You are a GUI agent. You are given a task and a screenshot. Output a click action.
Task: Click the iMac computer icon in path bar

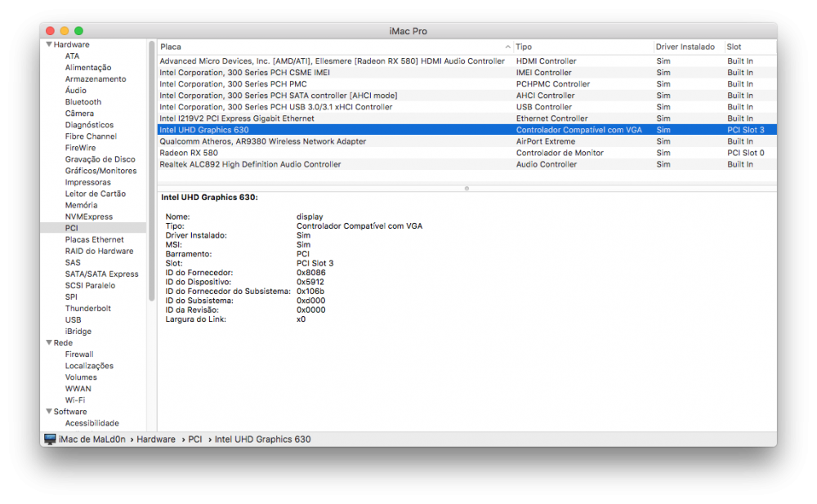tap(50, 439)
